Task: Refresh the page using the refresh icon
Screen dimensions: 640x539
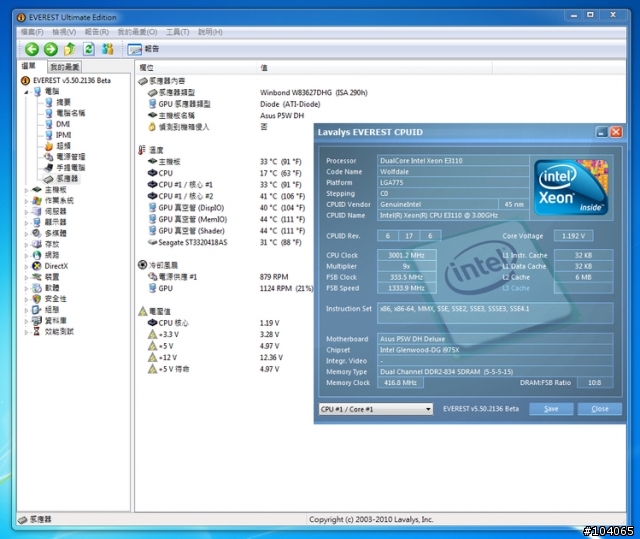Action: 89,49
